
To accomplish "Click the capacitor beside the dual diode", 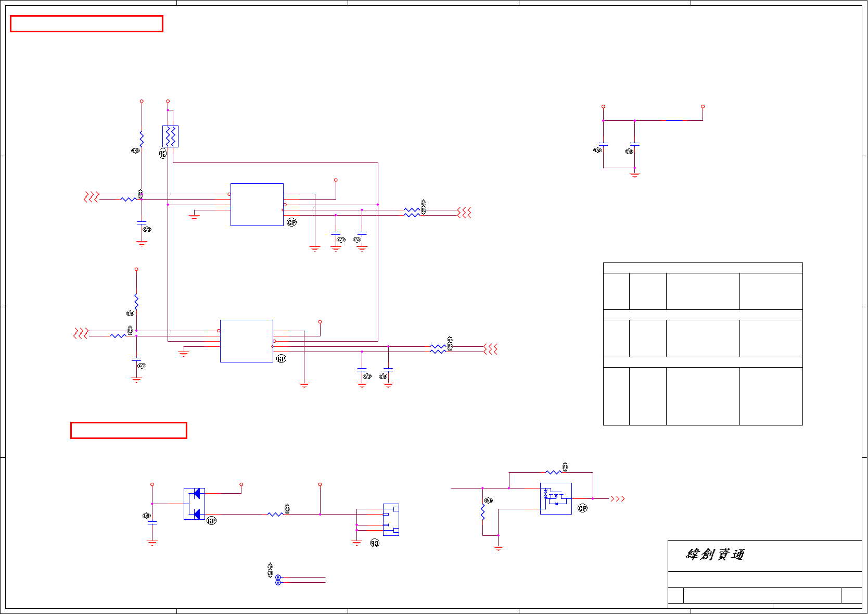I will tap(152, 522).
